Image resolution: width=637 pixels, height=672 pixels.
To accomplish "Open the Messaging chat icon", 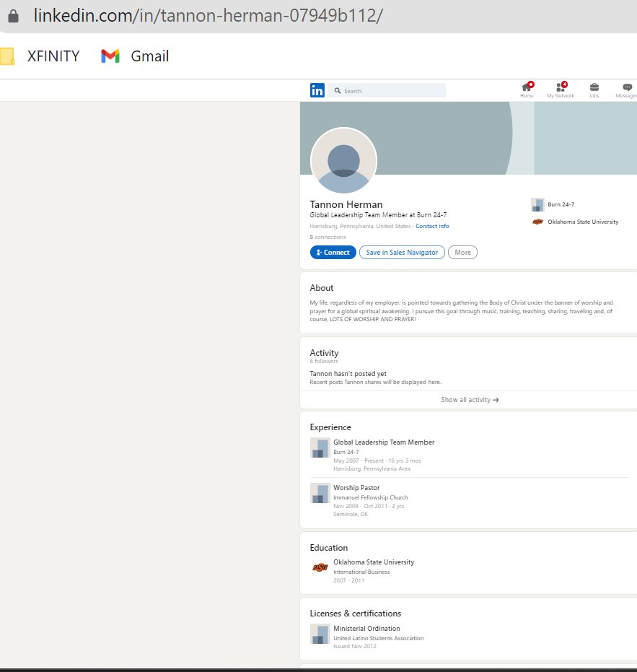I will pyautogui.click(x=627, y=87).
